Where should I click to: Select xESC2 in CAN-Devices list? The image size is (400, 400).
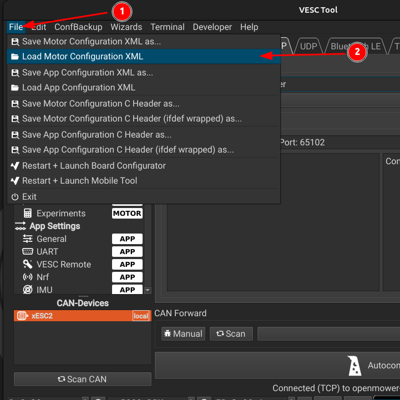(x=82, y=316)
